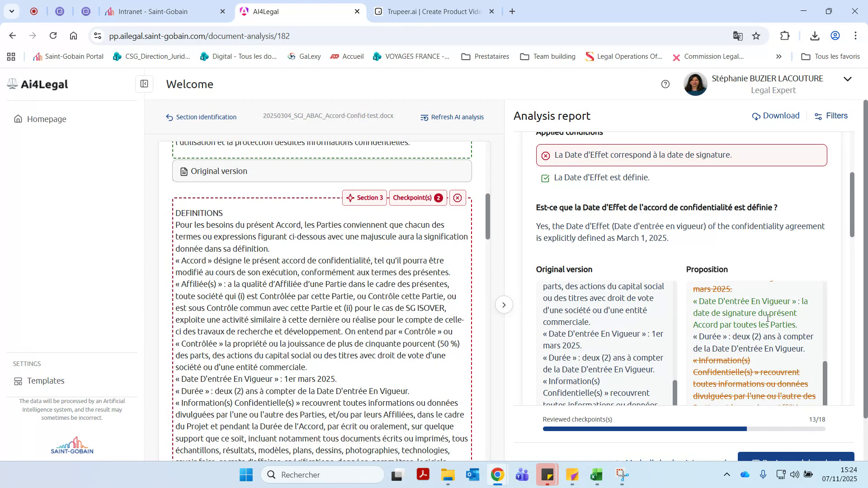
Task: Open Outlook from the taskbar
Action: pyautogui.click(x=472, y=475)
